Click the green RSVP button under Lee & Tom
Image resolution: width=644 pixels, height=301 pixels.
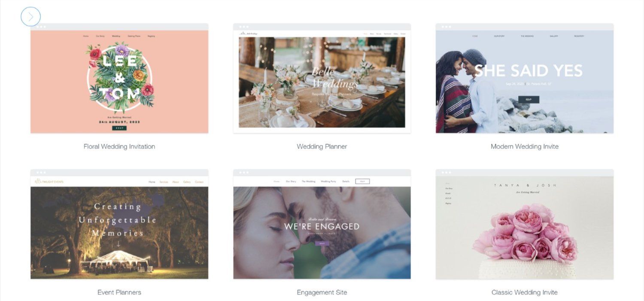[x=119, y=128]
